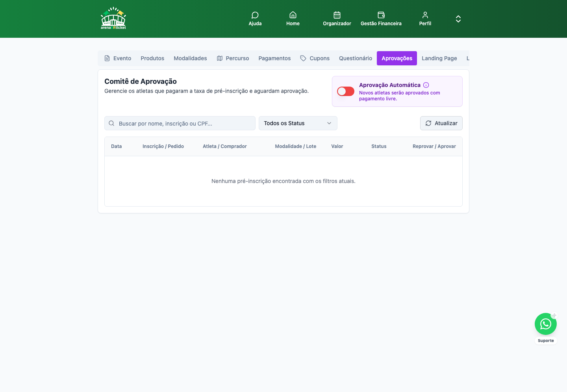Click the Atualizar refresh button
Image resolution: width=567 pixels, height=392 pixels.
pyautogui.click(x=441, y=123)
